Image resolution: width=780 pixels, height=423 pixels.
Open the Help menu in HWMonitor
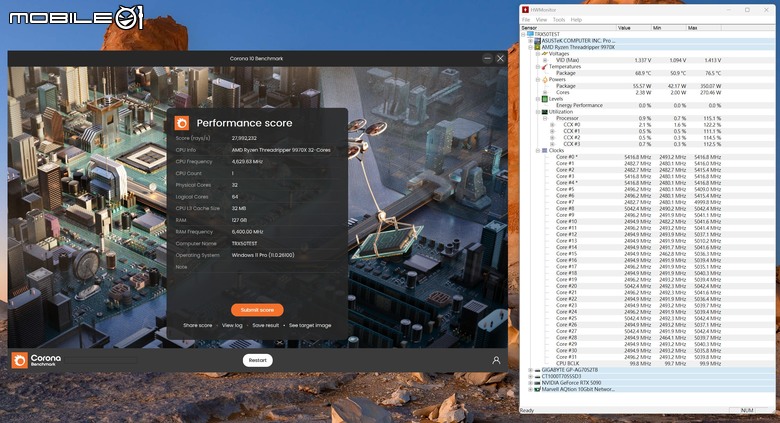(x=576, y=19)
